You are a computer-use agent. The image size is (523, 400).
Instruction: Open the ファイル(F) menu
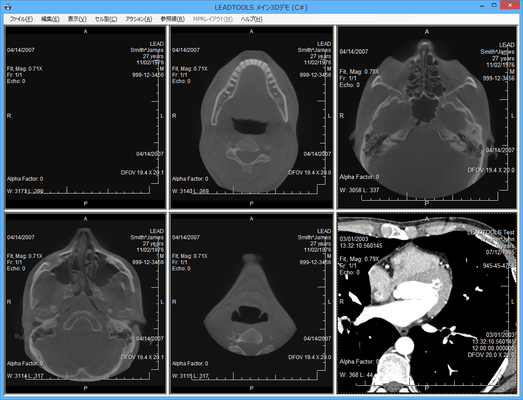21,19
